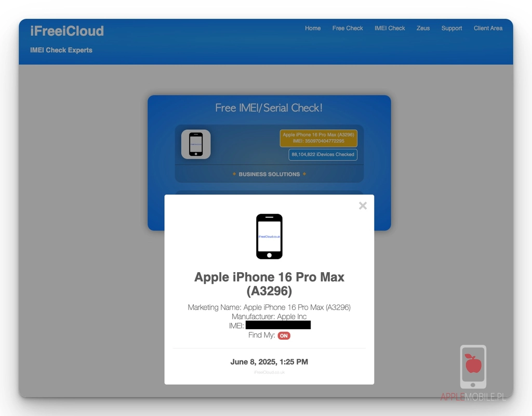Click the 88,104,822 iDevices Checked counter badge
The height and width of the screenshot is (416, 532).
click(x=323, y=155)
